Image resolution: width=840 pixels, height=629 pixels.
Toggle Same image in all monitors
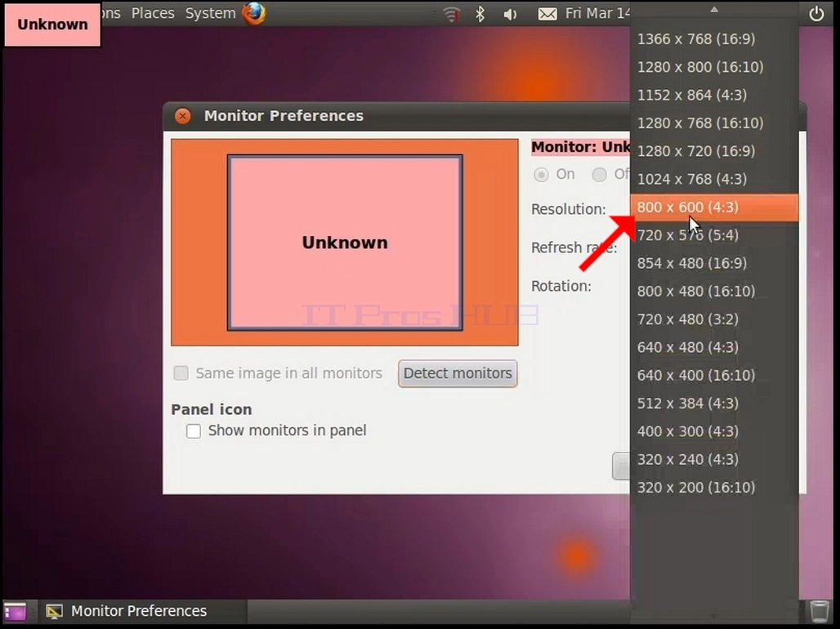point(181,372)
